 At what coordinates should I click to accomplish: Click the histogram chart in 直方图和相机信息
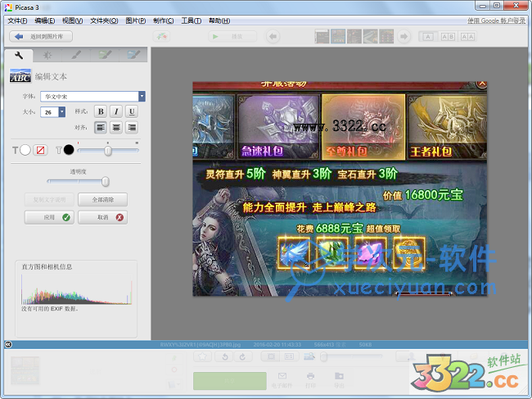pyautogui.click(x=77, y=289)
